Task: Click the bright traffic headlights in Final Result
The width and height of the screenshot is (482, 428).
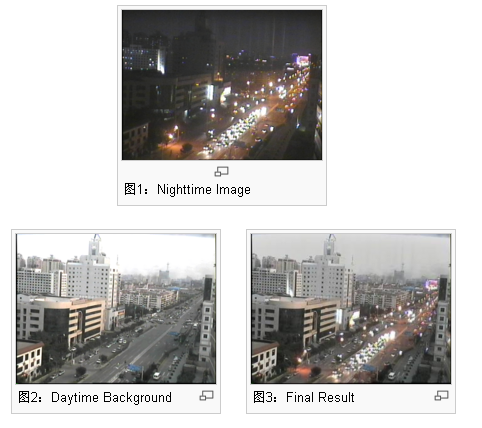Action: [376, 349]
